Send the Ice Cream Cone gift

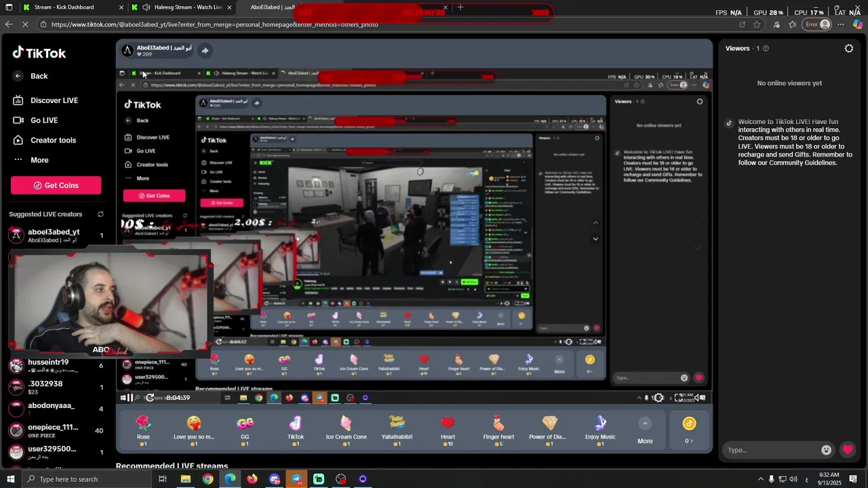click(347, 430)
